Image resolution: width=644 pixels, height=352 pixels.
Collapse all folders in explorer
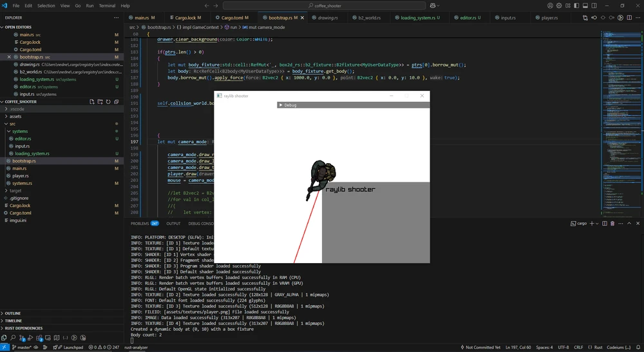click(x=117, y=102)
